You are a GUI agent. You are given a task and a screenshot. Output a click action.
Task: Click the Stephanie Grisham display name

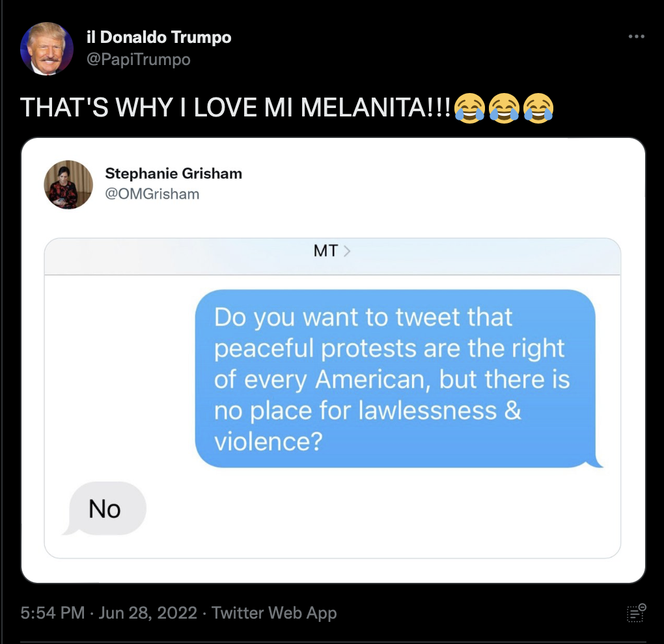click(174, 174)
